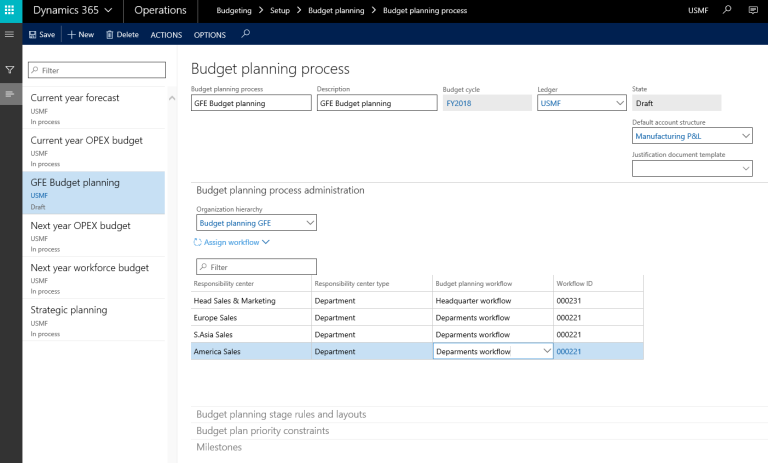Open the filter funnel icon in sidebar
The image size is (768, 463).
[11, 70]
